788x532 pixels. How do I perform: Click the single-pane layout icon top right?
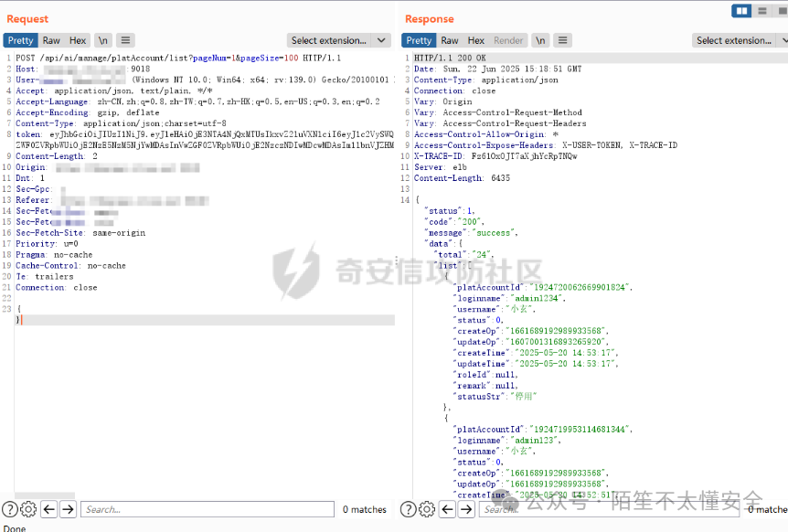tap(782, 11)
